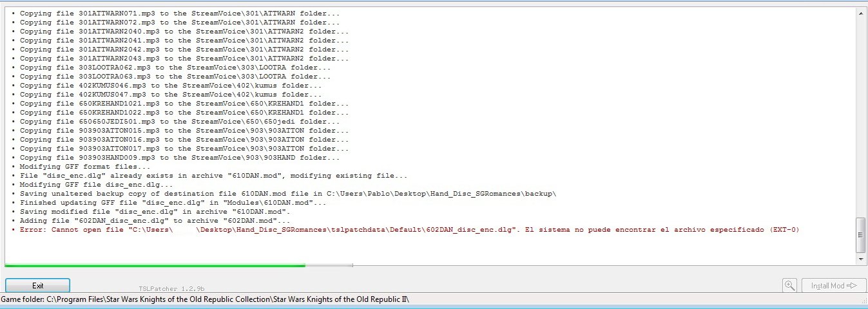Image resolution: width=868 pixels, height=309 pixels.
Task: Click the red Error: Cannot open file line
Action: 406,230
